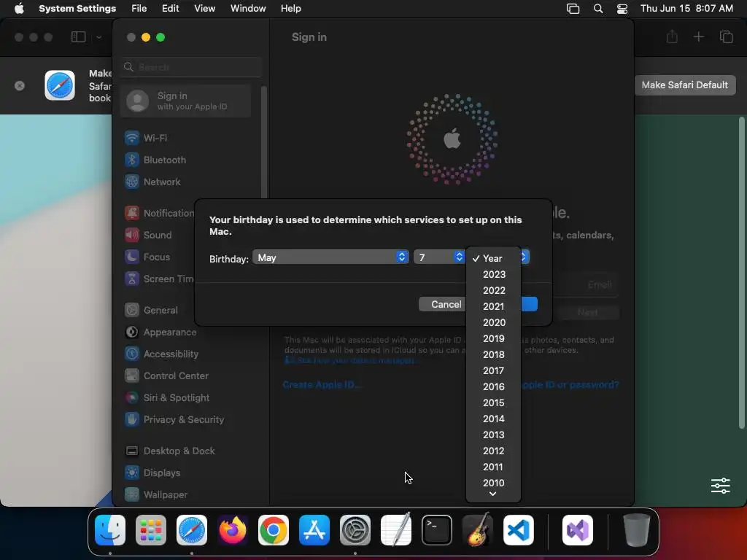Open the View menu
This screenshot has height=560, width=747.
click(204, 9)
